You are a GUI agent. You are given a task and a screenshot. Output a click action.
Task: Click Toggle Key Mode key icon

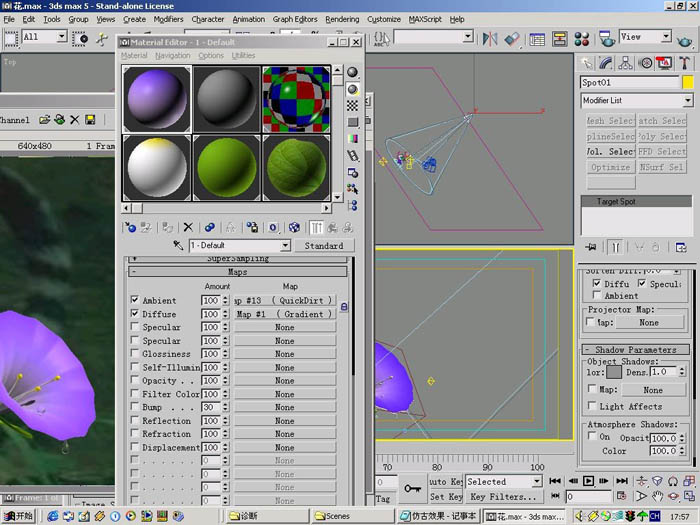click(412, 489)
